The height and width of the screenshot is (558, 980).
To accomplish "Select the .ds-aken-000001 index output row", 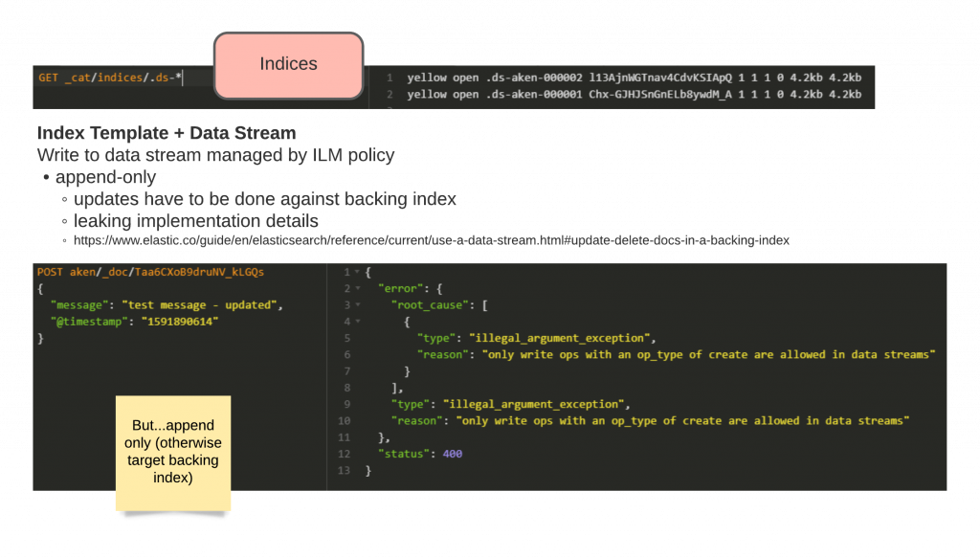I will [x=634, y=95].
